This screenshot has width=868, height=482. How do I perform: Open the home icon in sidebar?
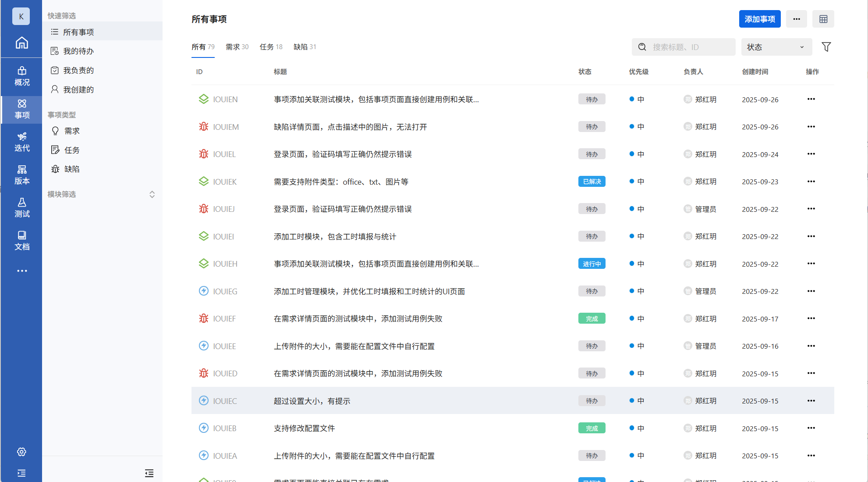[21, 43]
